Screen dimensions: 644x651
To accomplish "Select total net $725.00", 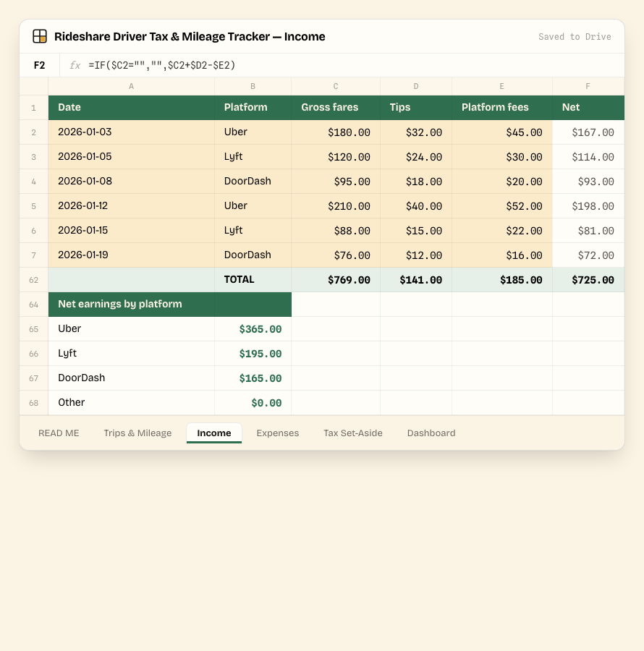I will 588,280.
